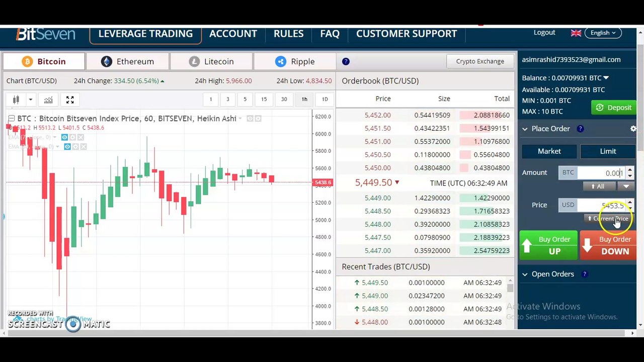Image resolution: width=644 pixels, height=362 pixels.
Task: Toggle visibility of the second EMA indicator
Action: [x=67, y=146]
